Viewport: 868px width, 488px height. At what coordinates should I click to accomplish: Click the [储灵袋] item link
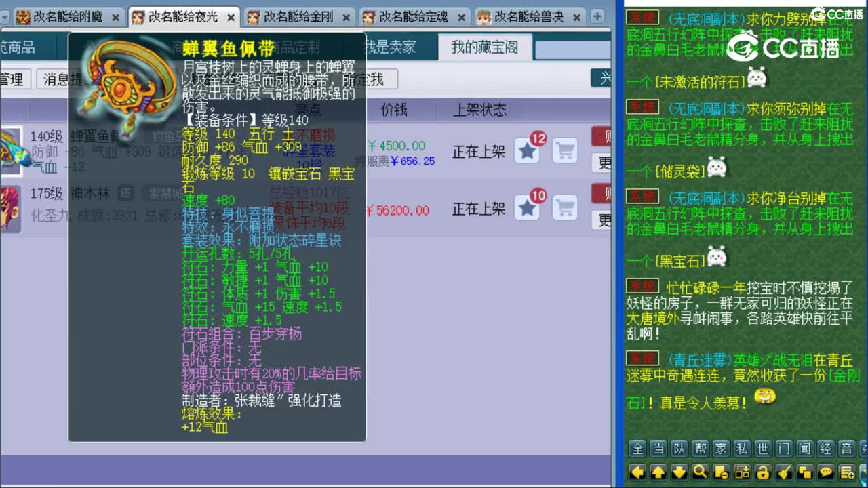(679, 171)
